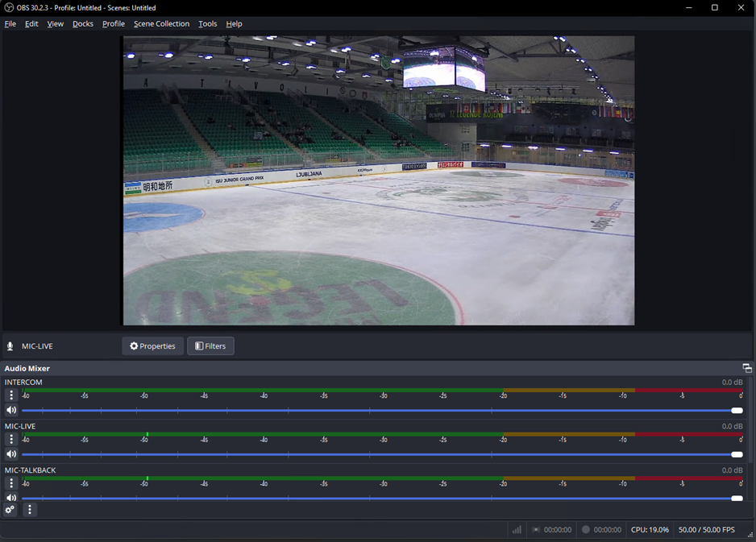The width and height of the screenshot is (756, 542).
Task: Click the network signal bars icon
Action: click(x=517, y=530)
